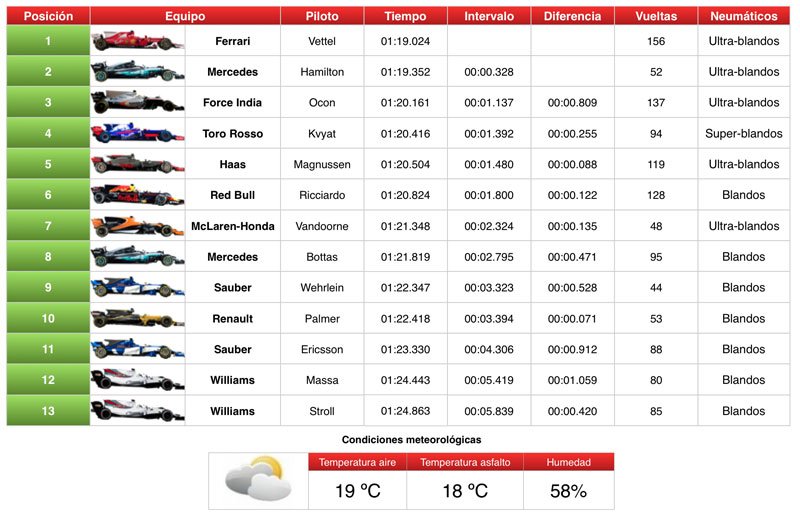Click the driver name Vettel

[x=322, y=41]
